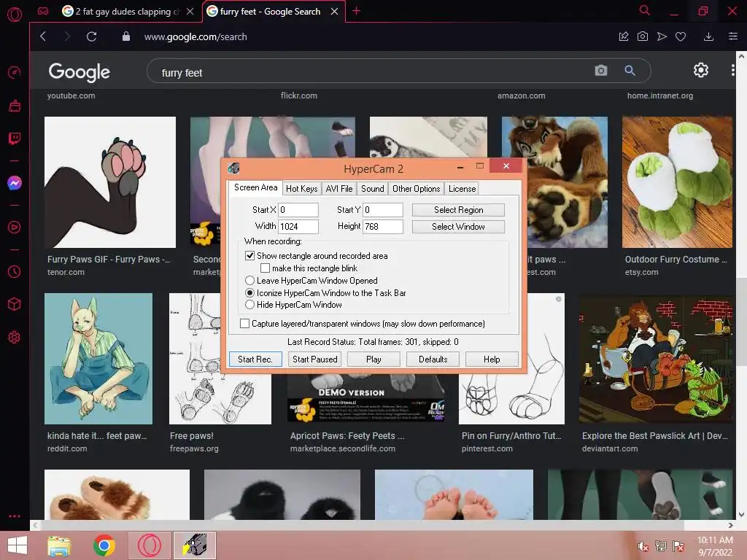Open GX Control speedometer icon in sidebar

(x=15, y=72)
